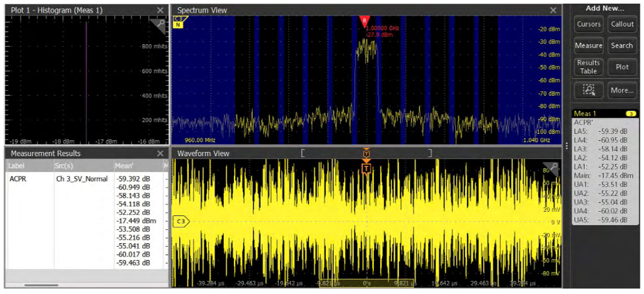644x294 pixels.
Task: Expand the More... options
Action: point(622,90)
